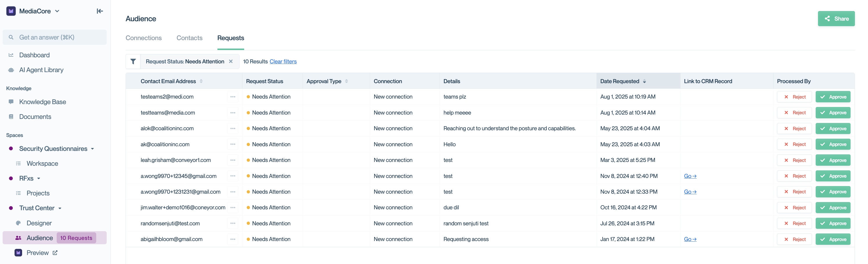868x264 pixels.
Task: Open Documents in the sidebar
Action: (35, 117)
